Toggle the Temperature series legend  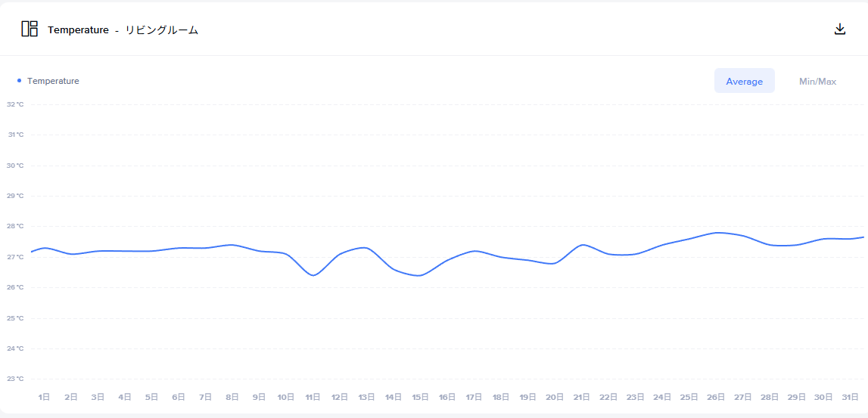(53, 81)
